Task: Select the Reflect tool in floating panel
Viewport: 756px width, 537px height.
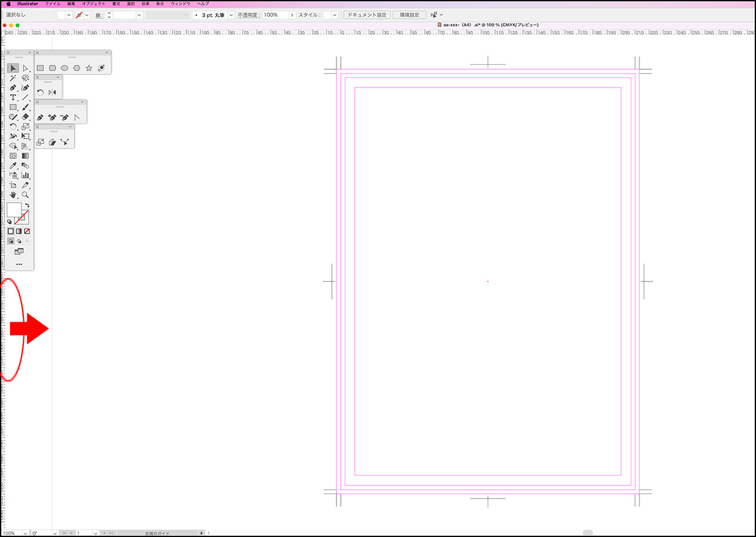Action: click(52, 93)
